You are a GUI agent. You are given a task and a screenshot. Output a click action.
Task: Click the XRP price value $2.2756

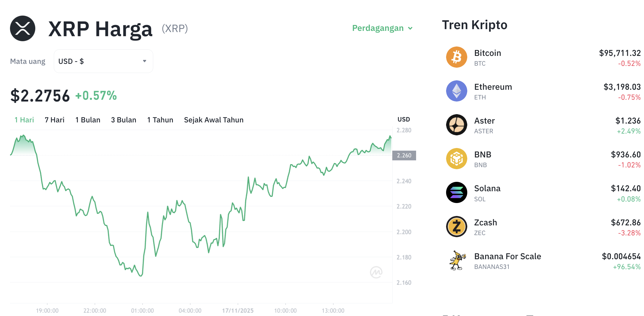40,95
